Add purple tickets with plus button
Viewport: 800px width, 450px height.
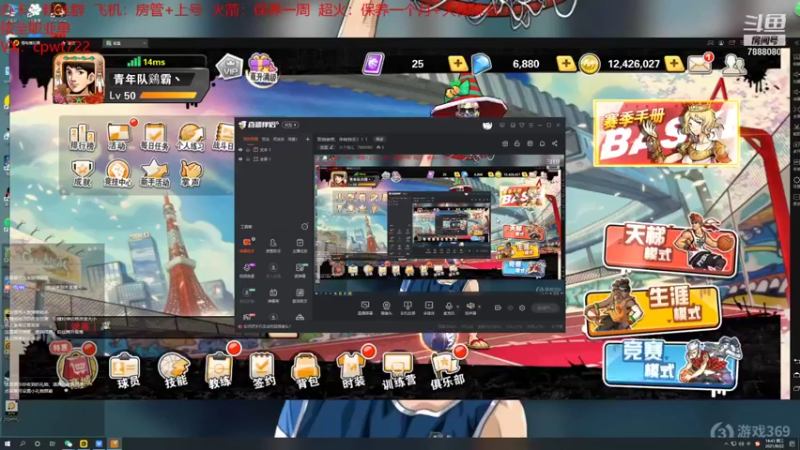tap(457, 64)
